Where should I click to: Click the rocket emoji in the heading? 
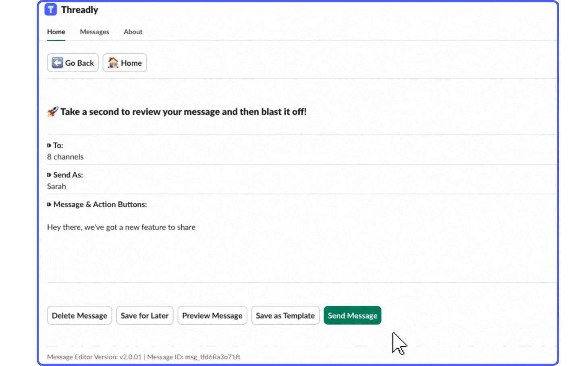coord(53,112)
